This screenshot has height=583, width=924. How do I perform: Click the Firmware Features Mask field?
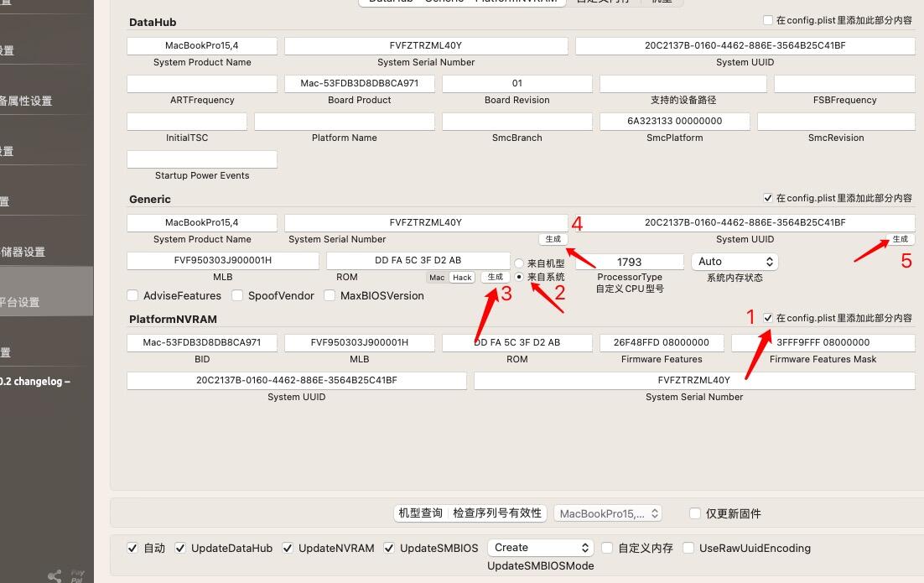[x=823, y=342]
